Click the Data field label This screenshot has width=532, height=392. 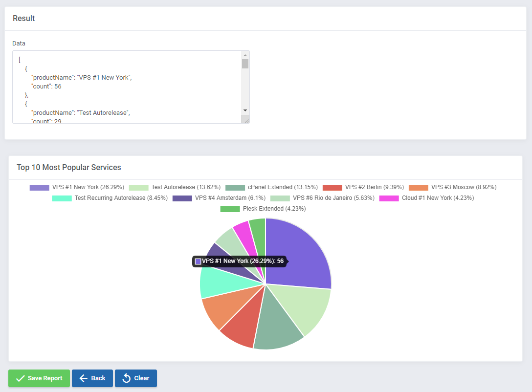tap(19, 44)
